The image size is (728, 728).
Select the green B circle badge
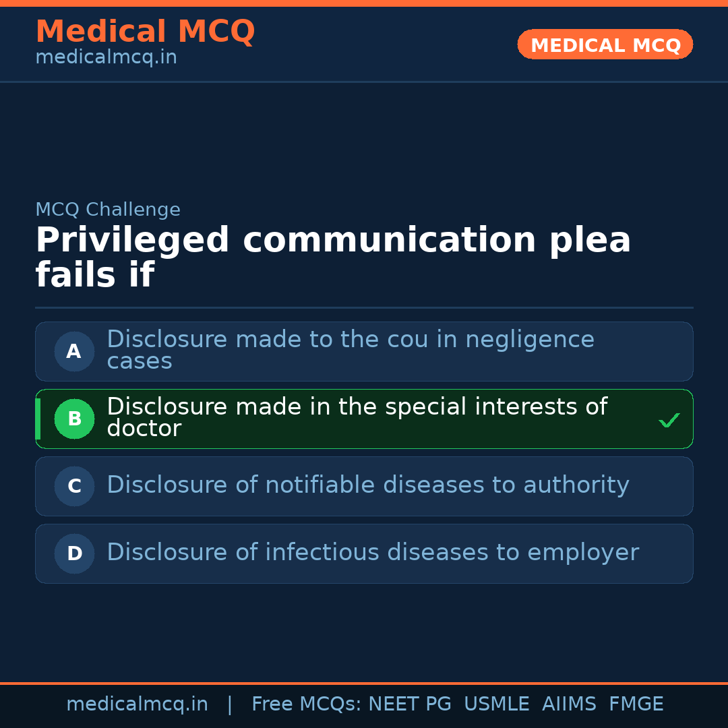(x=74, y=419)
